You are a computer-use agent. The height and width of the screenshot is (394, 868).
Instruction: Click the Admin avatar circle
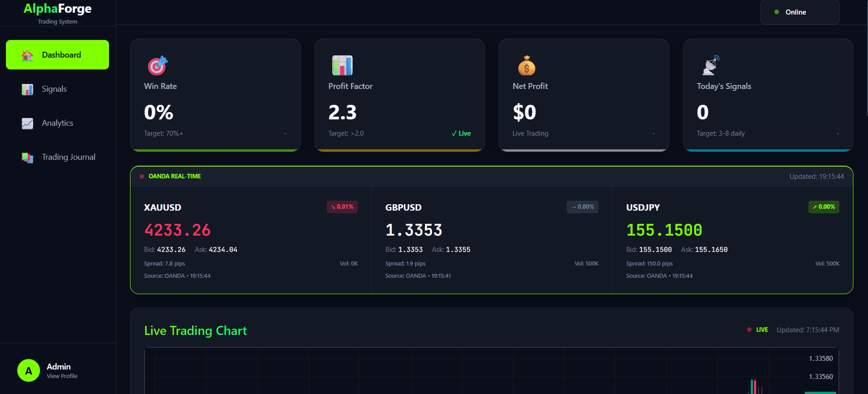pyautogui.click(x=29, y=370)
